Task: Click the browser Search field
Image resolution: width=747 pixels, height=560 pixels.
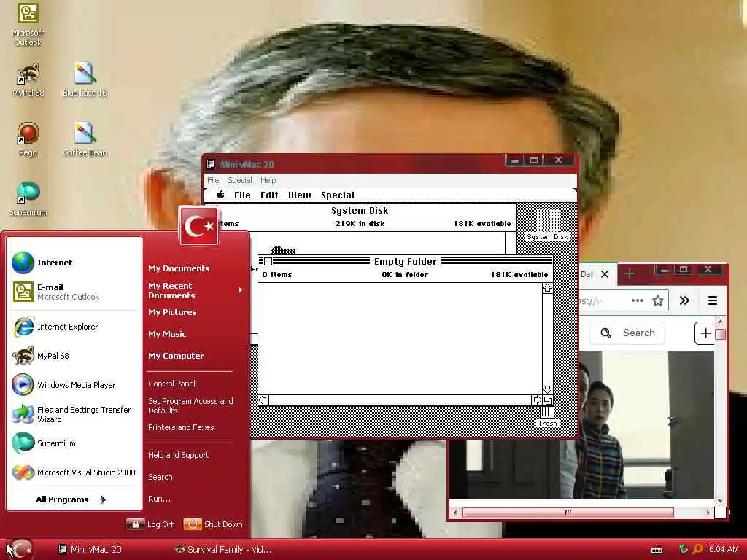Action: 627,332
